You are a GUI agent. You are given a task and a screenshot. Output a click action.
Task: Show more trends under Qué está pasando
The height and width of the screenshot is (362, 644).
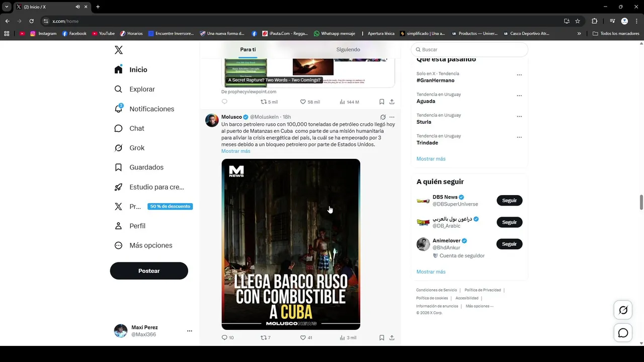pyautogui.click(x=431, y=159)
